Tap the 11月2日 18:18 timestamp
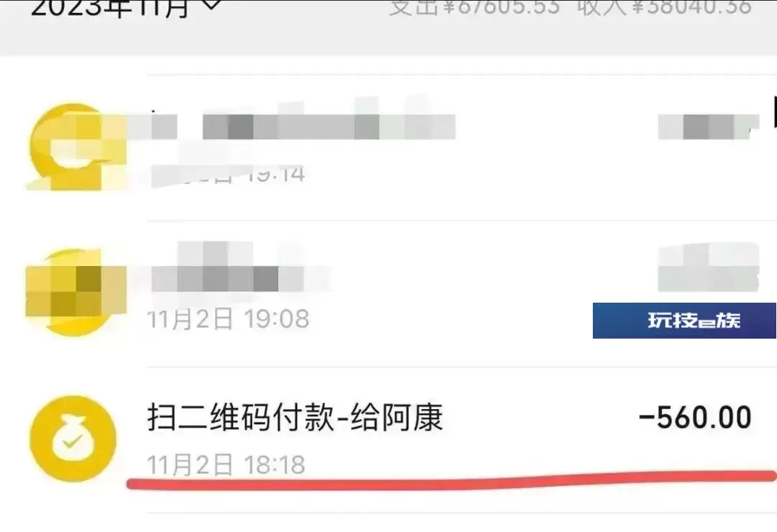777x532 pixels. (x=226, y=464)
